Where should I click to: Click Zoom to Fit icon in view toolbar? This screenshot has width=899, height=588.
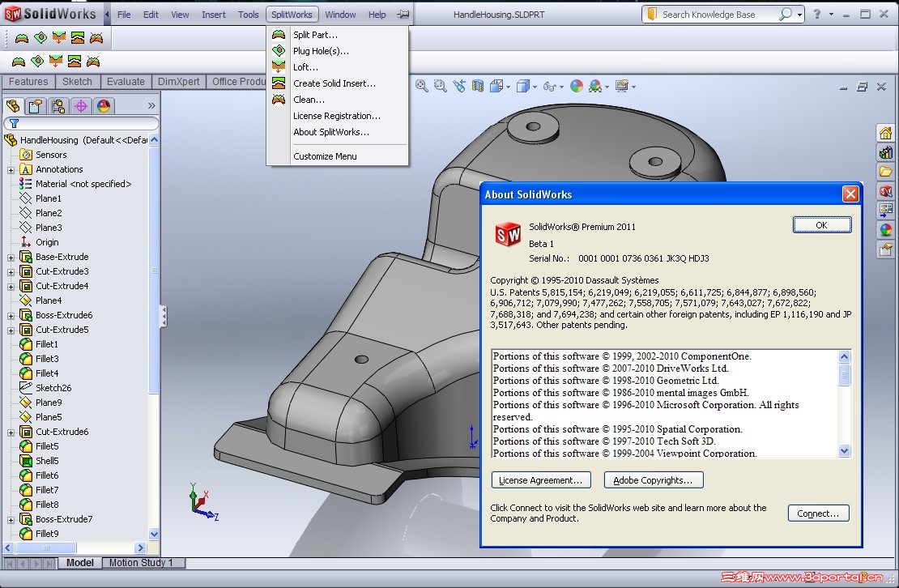421,86
